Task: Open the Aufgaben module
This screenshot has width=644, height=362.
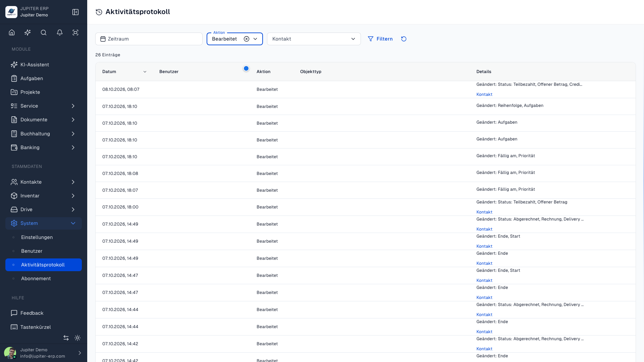Action: coord(44,78)
